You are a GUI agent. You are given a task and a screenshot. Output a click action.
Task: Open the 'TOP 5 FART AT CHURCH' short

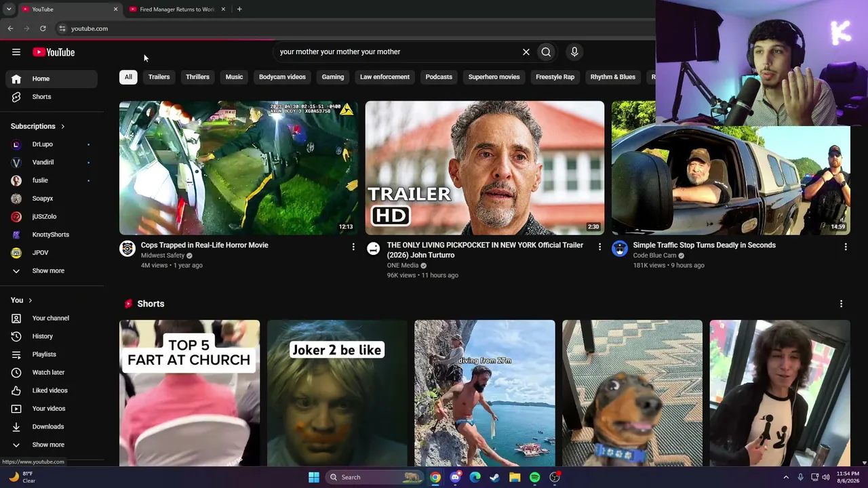tap(189, 393)
